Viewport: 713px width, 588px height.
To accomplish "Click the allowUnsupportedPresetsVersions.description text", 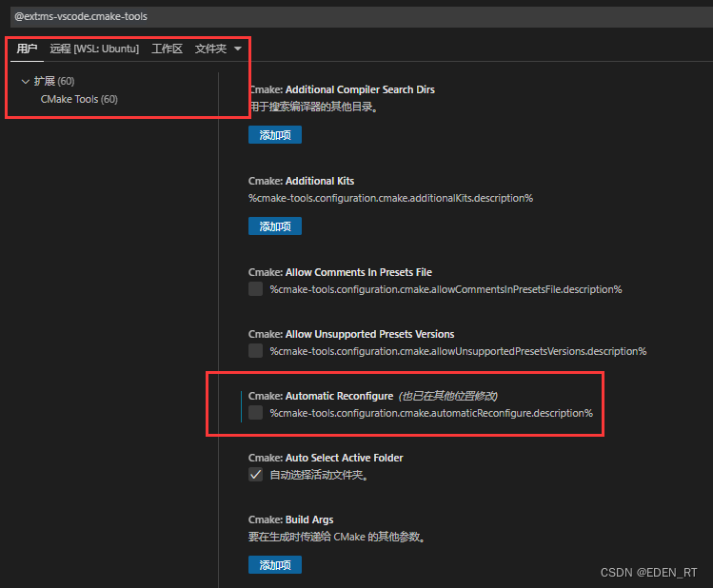I will [458, 351].
